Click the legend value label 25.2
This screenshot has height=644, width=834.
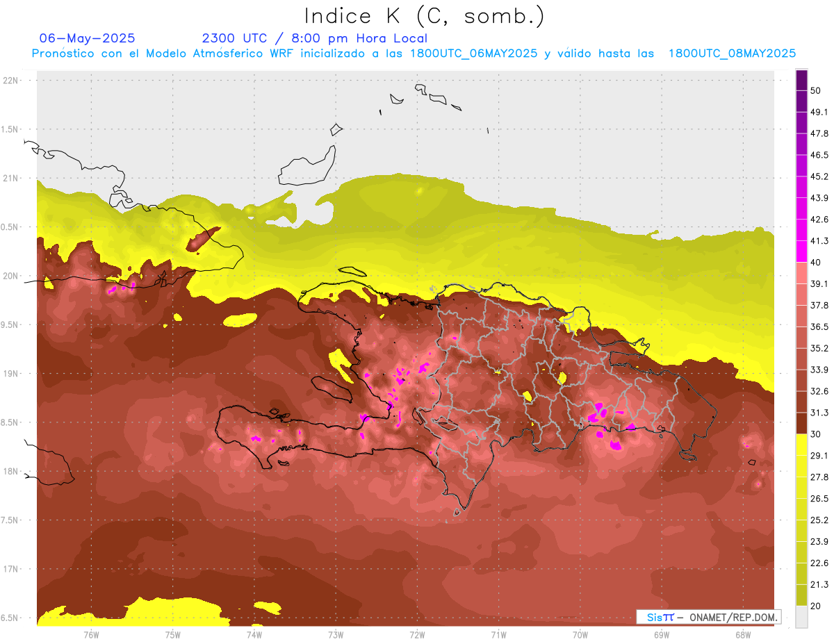(x=819, y=520)
